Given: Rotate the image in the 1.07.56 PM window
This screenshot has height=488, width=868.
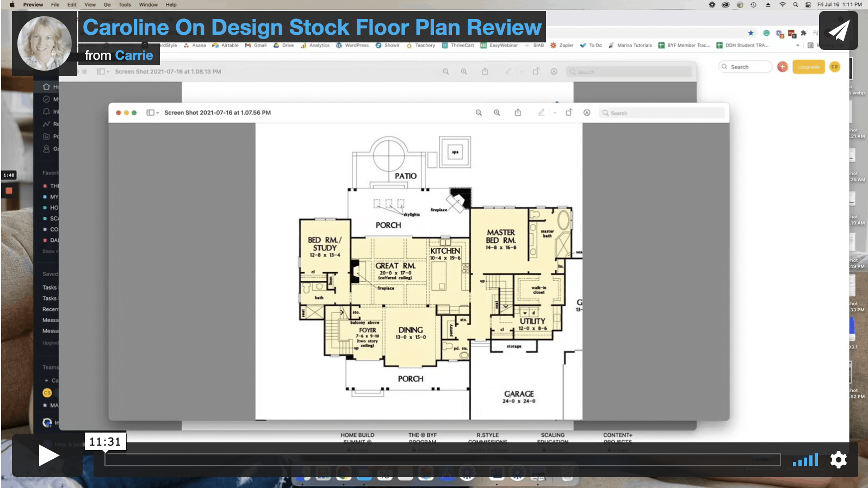Looking at the screenshot, I should pos(569,112).
